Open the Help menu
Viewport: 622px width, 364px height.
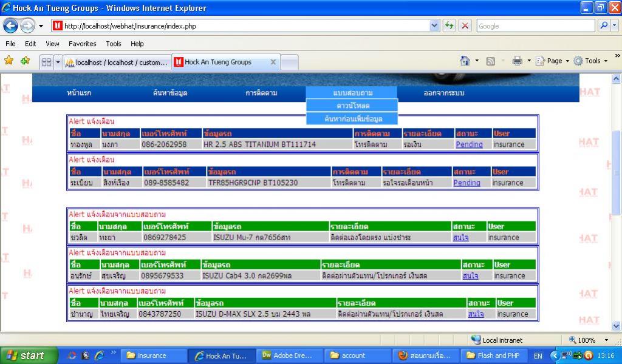point(137,44)
